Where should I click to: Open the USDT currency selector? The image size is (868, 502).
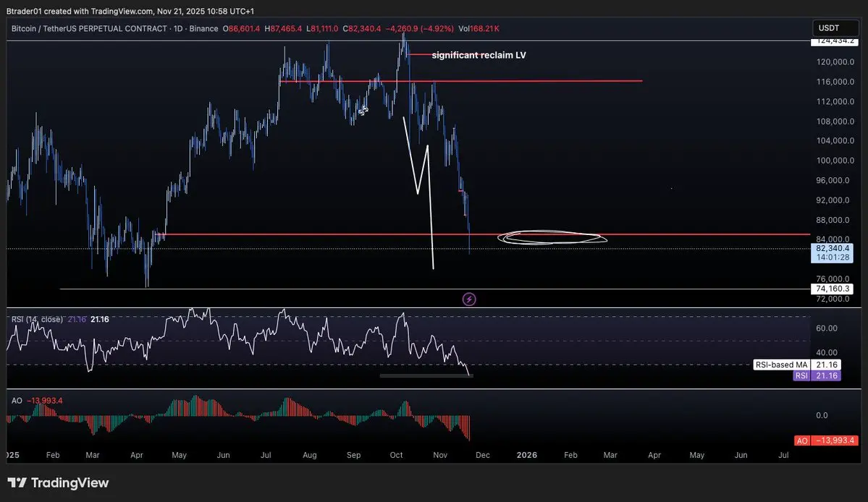click(835, 27)
